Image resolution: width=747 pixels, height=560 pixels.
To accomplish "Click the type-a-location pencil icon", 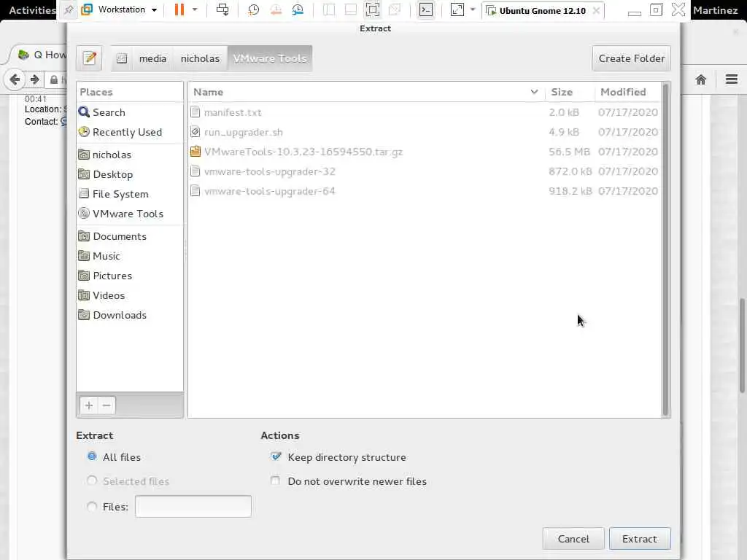I will pyautogui.click(x=90, y=58).
